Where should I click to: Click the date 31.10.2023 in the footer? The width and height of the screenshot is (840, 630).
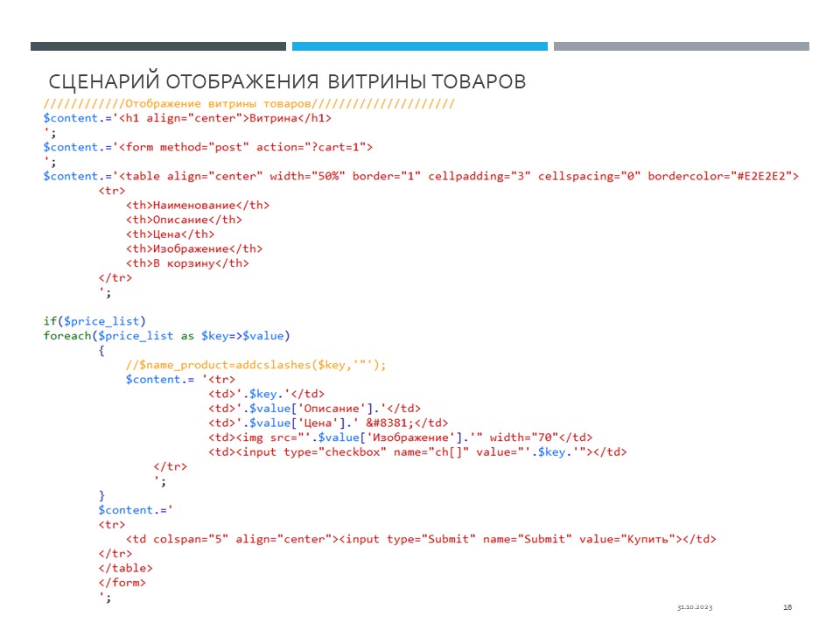[x=694, y=607]
